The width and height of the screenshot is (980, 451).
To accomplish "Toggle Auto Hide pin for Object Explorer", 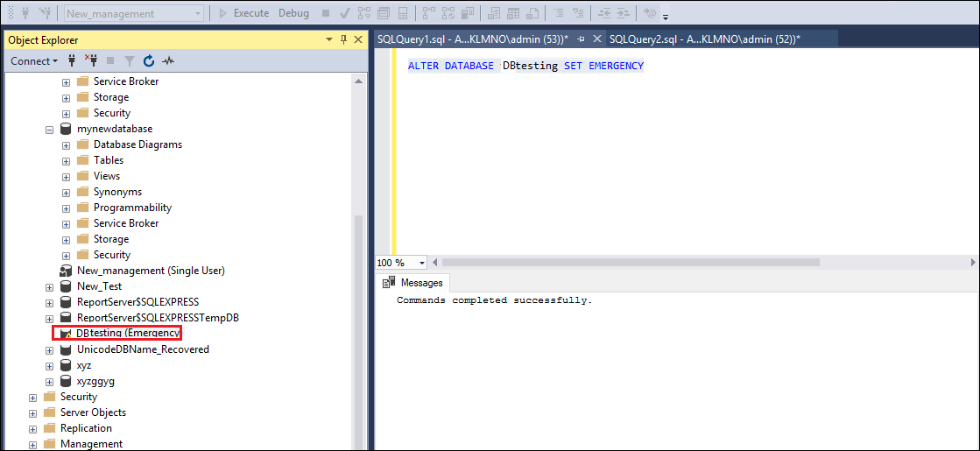I will pos(343,40).
